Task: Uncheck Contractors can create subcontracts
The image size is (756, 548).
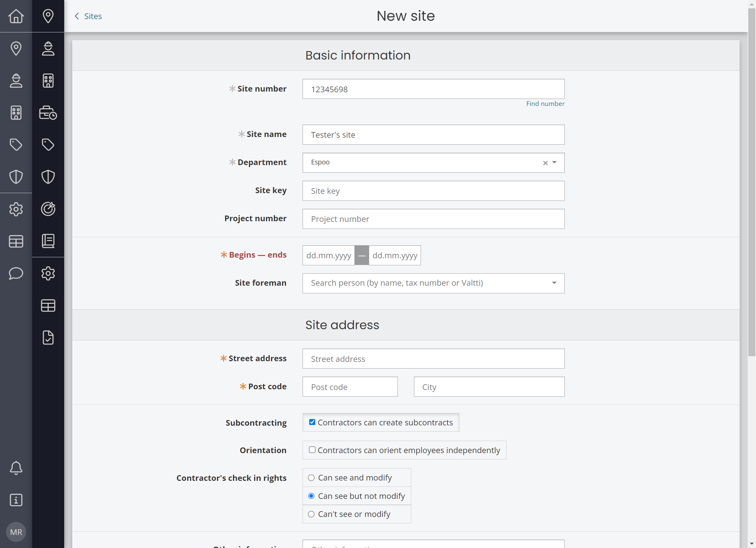Action: (x=312, y=422)
